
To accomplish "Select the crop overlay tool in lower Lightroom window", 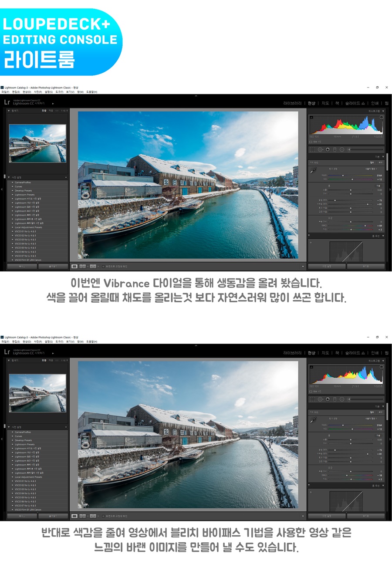I will tap(313, 399).
